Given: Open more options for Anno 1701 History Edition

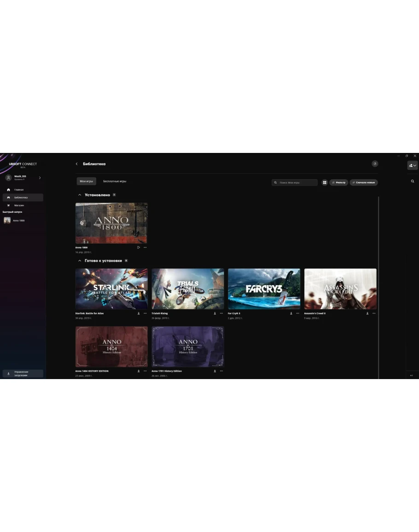Looking at the screenshot, I should pos(221,371).
